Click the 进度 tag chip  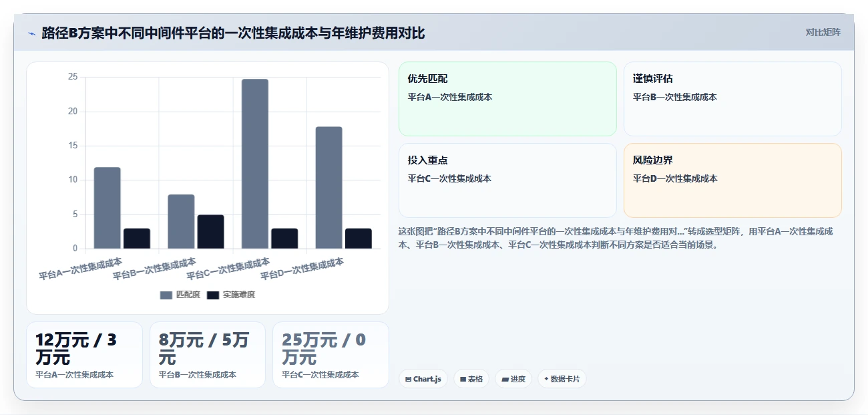[x=513, y=379]
